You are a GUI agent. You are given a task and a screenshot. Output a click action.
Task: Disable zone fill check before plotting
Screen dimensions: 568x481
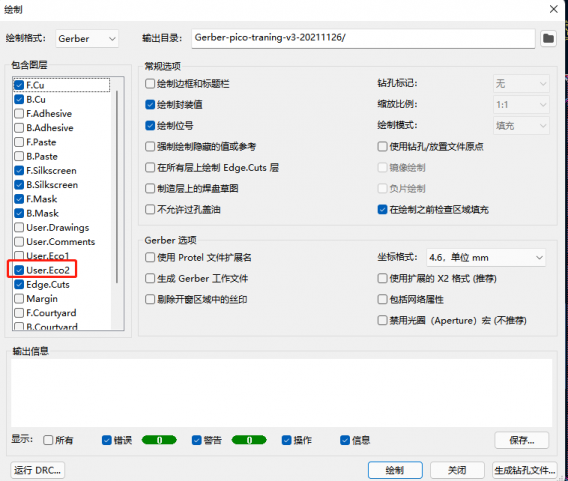[x=382, y=210]
